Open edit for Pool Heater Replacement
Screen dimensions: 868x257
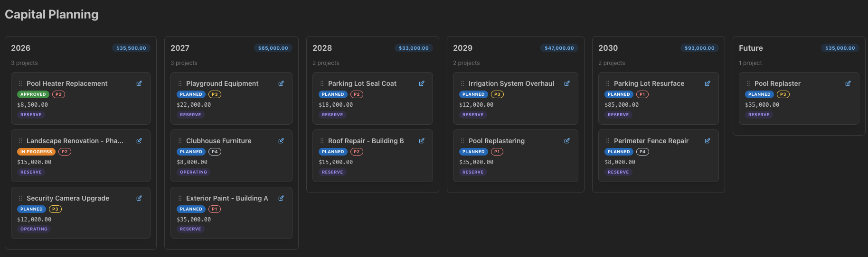[x=139, y=83]
